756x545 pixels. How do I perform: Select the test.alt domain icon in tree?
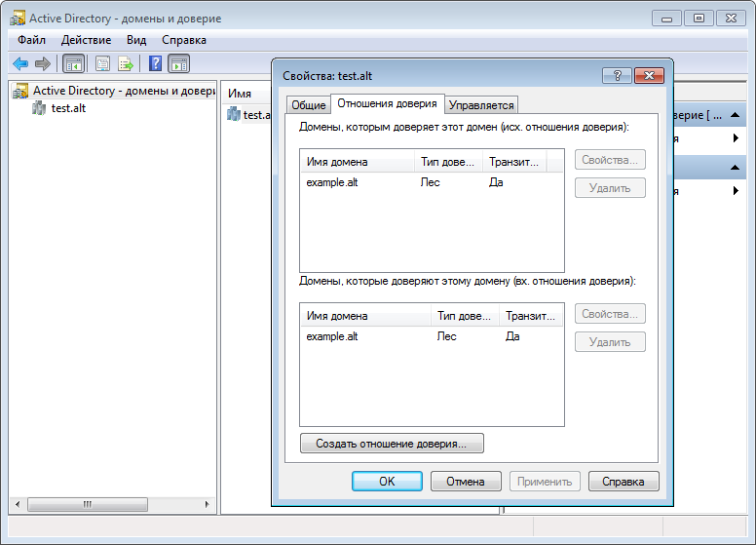point(39,108)
